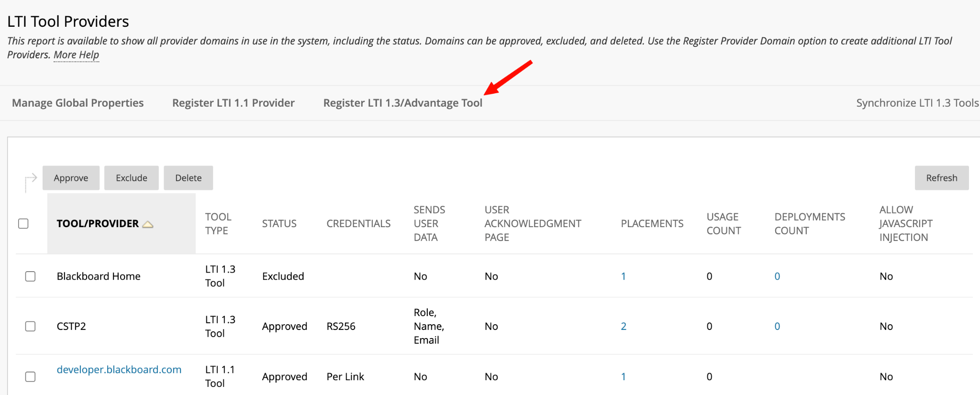Open Register LTI 1.1 Provider
Viewport: 980px width, 395px height.
(x=234, y=103)
